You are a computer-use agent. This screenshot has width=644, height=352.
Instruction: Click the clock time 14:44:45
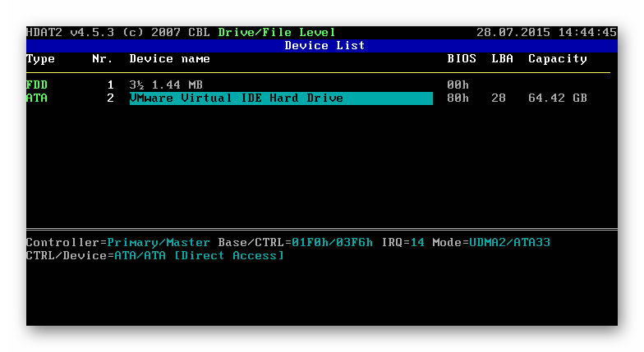click(x=587, y=33)
